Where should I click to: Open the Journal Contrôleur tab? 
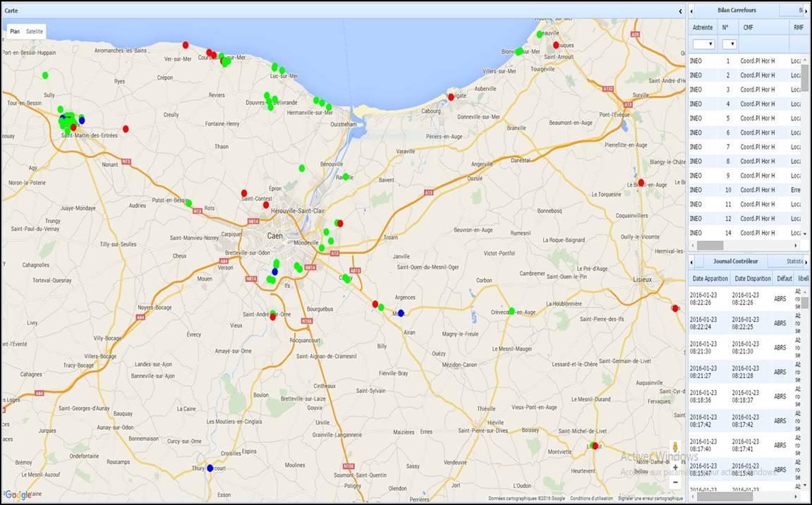[735, 262]
